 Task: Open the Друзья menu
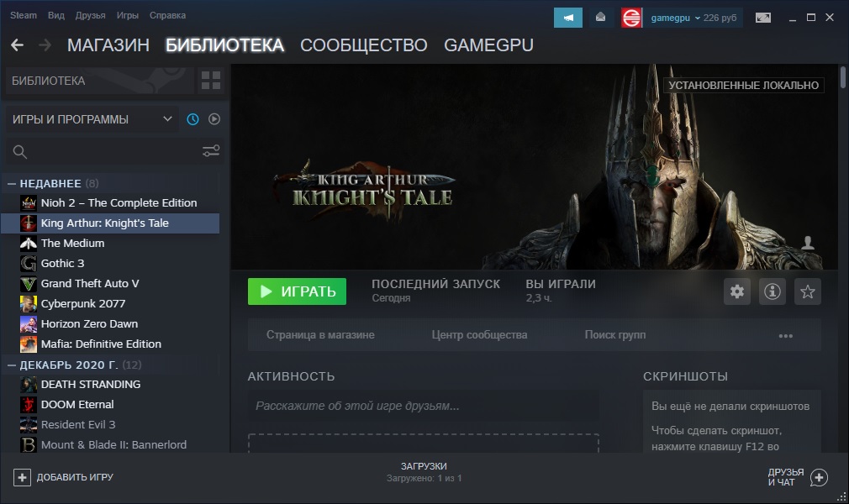(x=91, y=15)
